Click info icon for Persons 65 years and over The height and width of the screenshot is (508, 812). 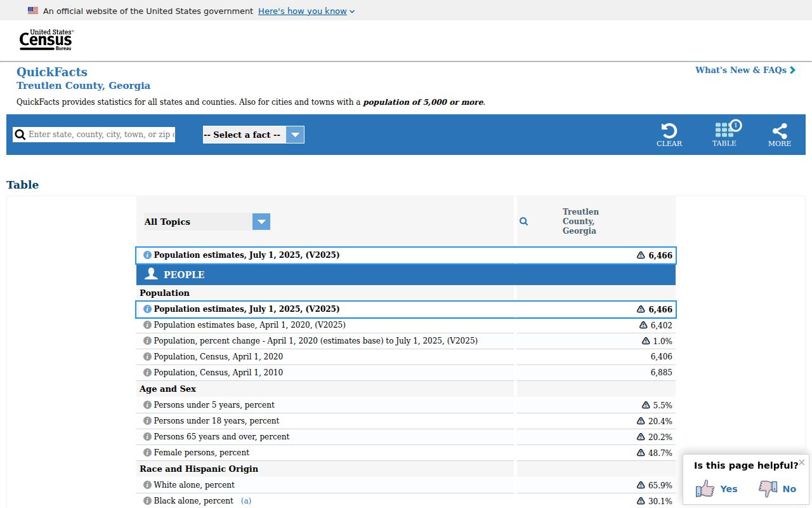click(x=147, y=437)
